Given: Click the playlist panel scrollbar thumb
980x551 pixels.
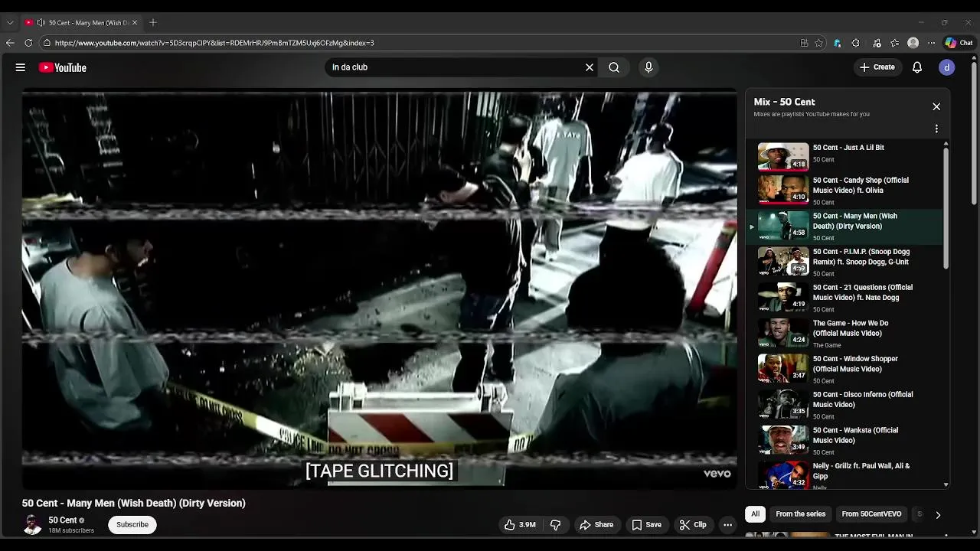Looking at the screenshot, I should 946,208.
